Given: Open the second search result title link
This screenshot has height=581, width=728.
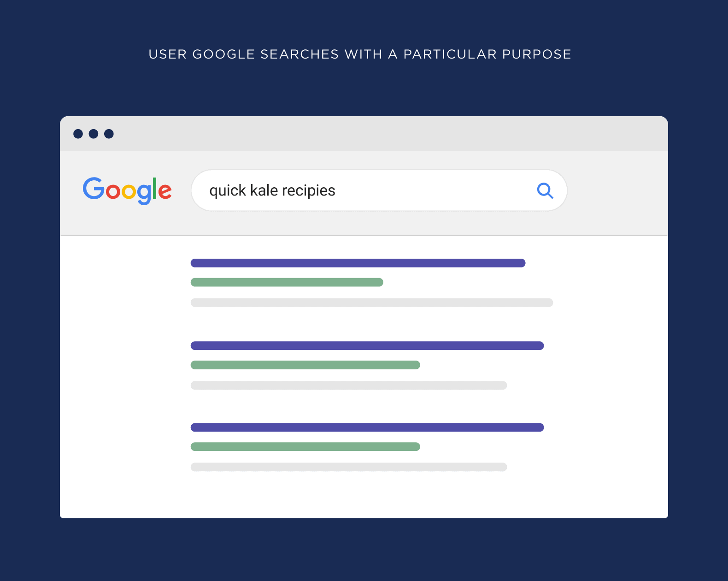Looking at the screenshot, I should click(x=367, y=345).
